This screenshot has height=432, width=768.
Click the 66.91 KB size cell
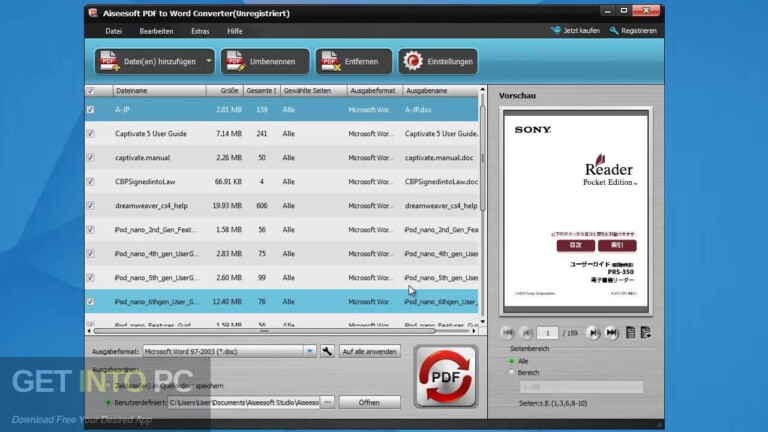[x=228, y=182]
